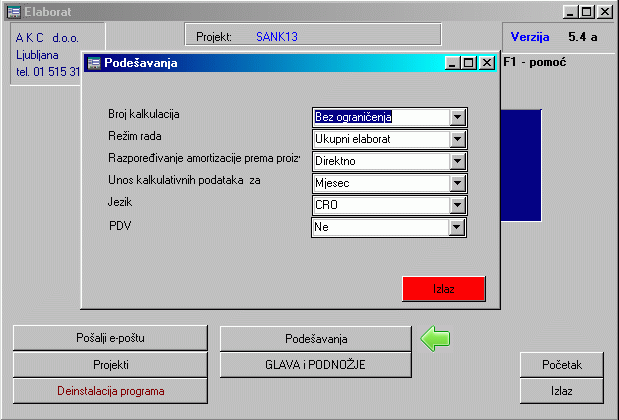Open the Broj kalkulacija dropdown arrow
This screenshot has height=420, width=619.
tap(457, 117)
